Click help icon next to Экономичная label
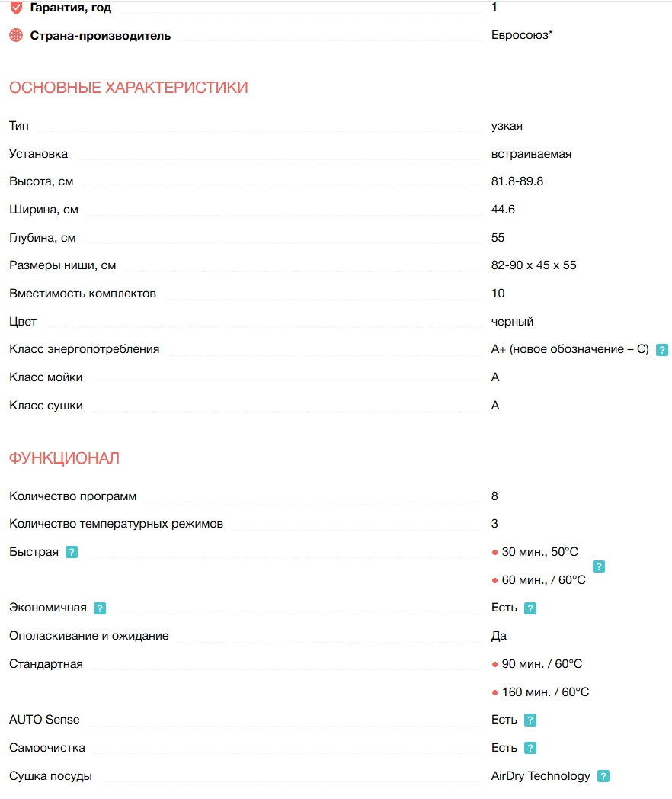This screenshot has height=799, width=672. tap(100, 608)
